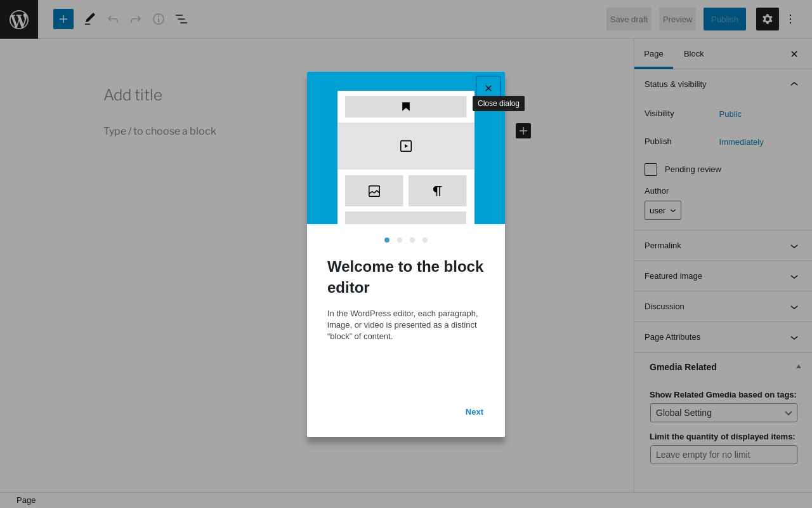Click the Gmedia Related heading
Viewport: 812px width, 508px height.
683,367
